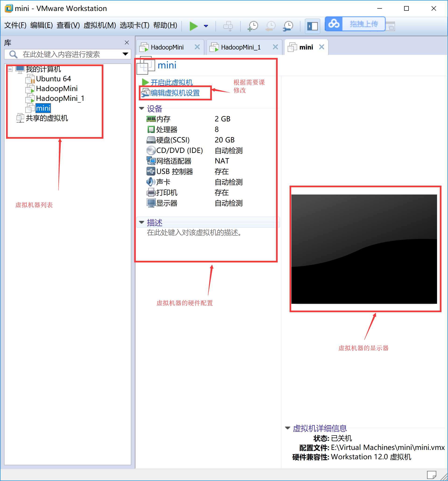Switch to the mini tab
The image size is (448, 481).
[306, 47]
